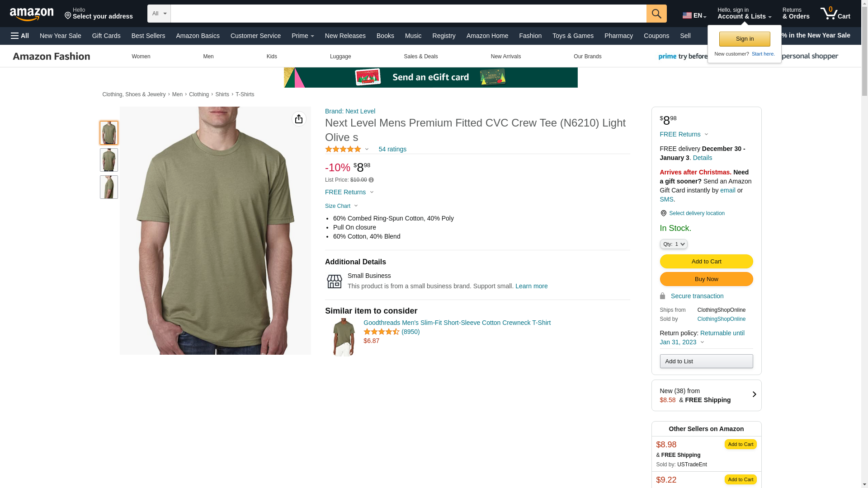Click into the search input field
The image size is (868, 488).
[408, 14]
